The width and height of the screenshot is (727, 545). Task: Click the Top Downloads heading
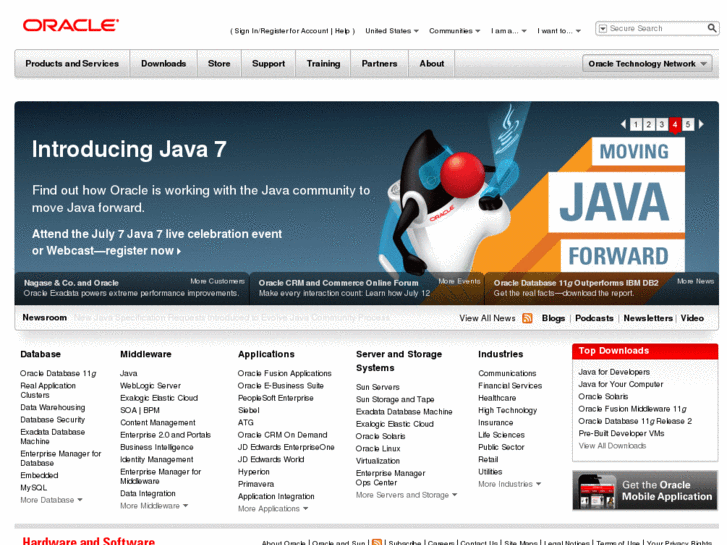(x=613, y=351)
